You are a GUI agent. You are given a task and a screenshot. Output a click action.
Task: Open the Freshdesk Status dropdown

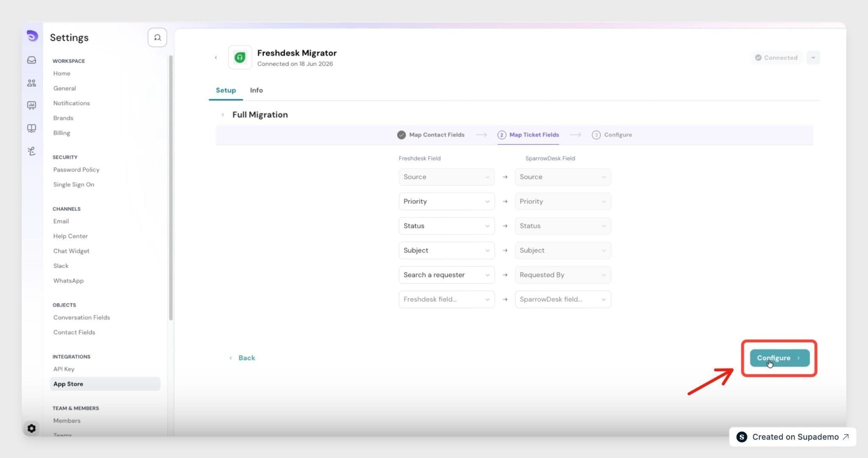pos(447,226)
